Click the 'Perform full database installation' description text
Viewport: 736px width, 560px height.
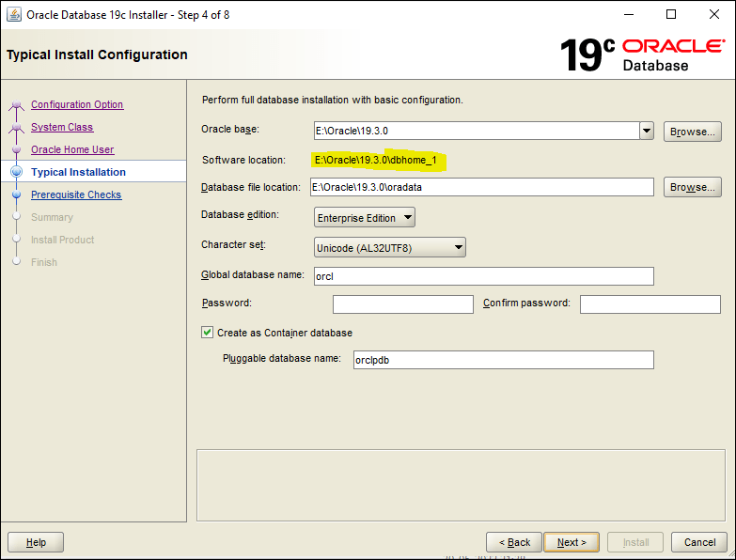333,100
